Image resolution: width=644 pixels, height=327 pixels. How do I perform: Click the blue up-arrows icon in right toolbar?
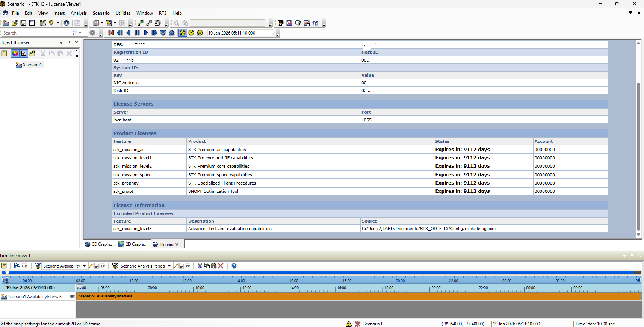click(315, 23)
